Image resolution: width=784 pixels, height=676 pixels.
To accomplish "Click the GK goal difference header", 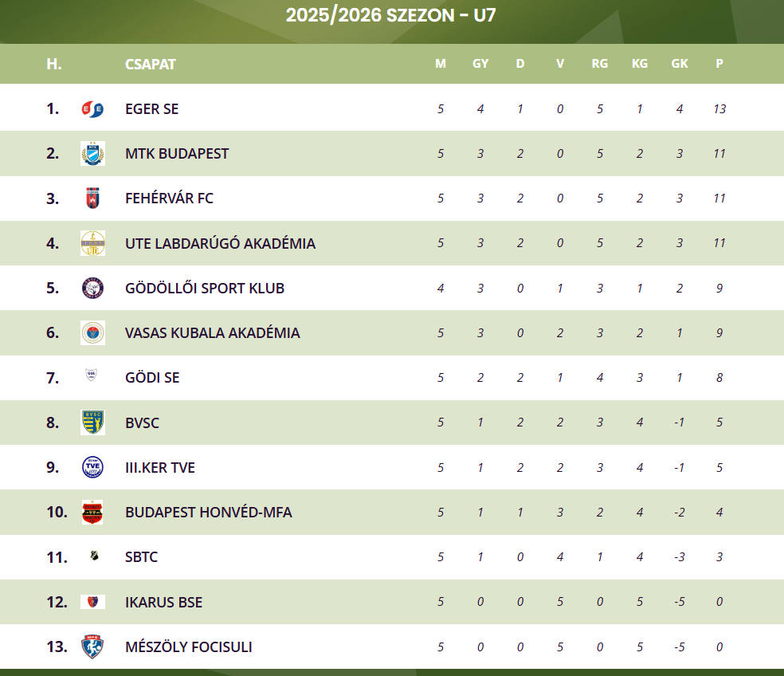I will click(x=679, y=64).
